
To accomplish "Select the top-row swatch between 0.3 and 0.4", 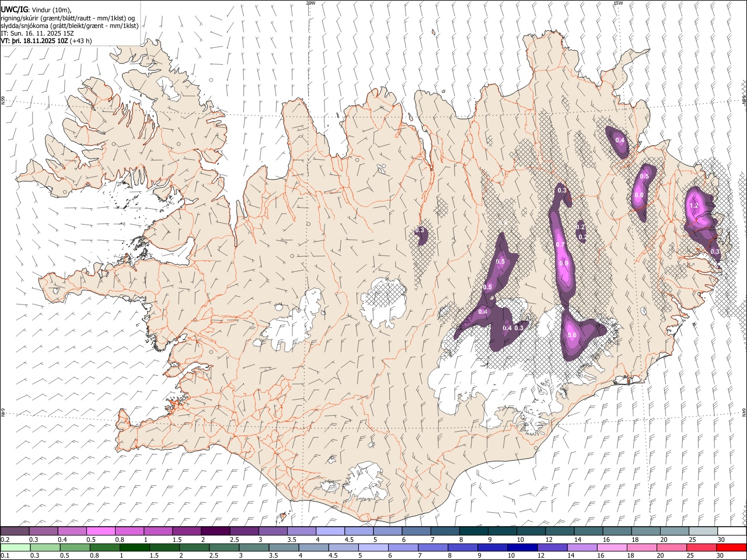I will click(x=44, y=531).
